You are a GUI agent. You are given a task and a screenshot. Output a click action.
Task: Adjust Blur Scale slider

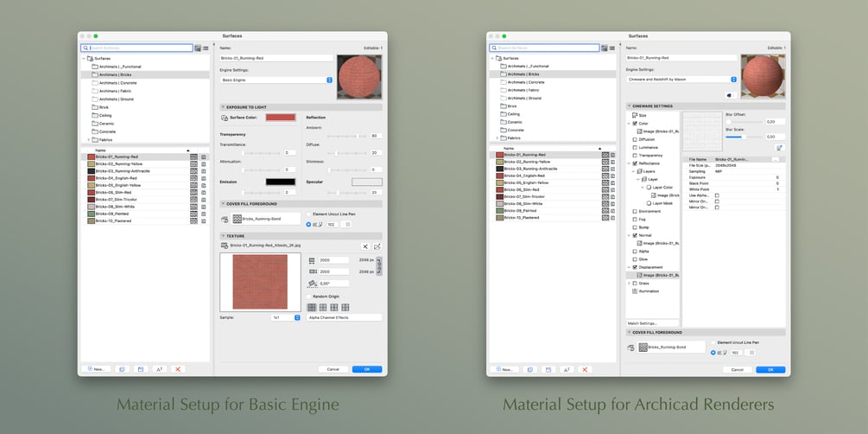coord(744,137)
